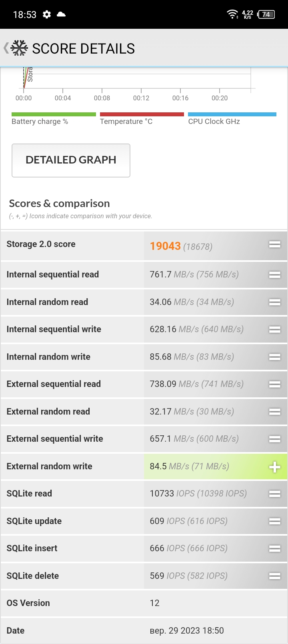Screen dimensions: 288x644
Task: Tap equals icon on Storage 2.0 score row
Action: point(274,244)
